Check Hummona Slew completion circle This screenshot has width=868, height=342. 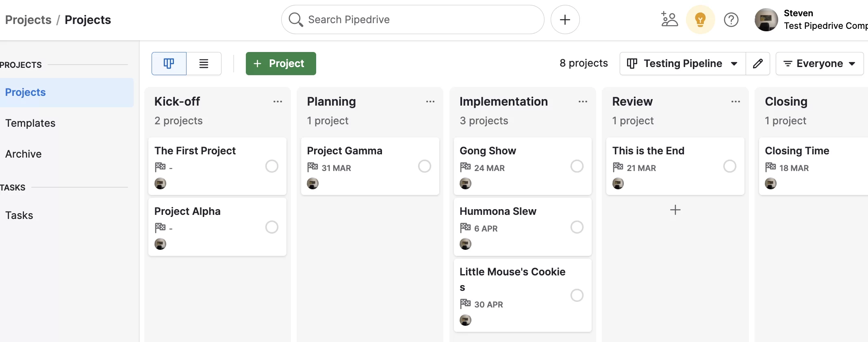577,227
